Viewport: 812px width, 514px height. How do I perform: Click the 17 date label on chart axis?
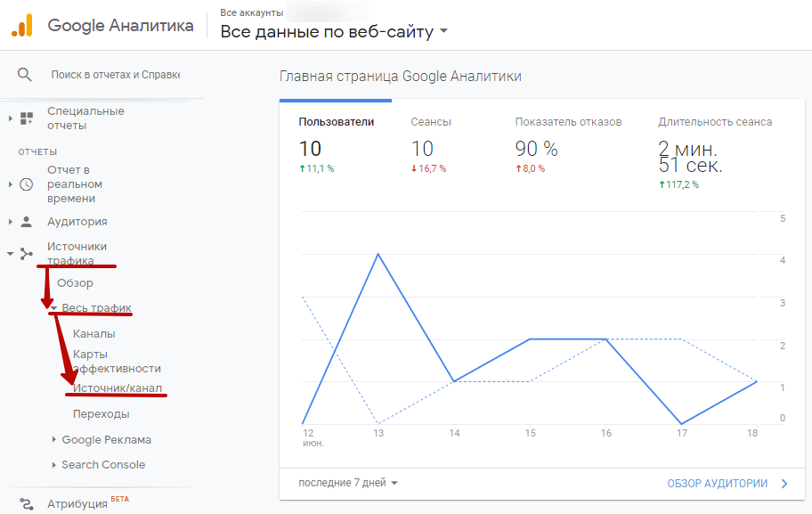(x=681, y=433)
